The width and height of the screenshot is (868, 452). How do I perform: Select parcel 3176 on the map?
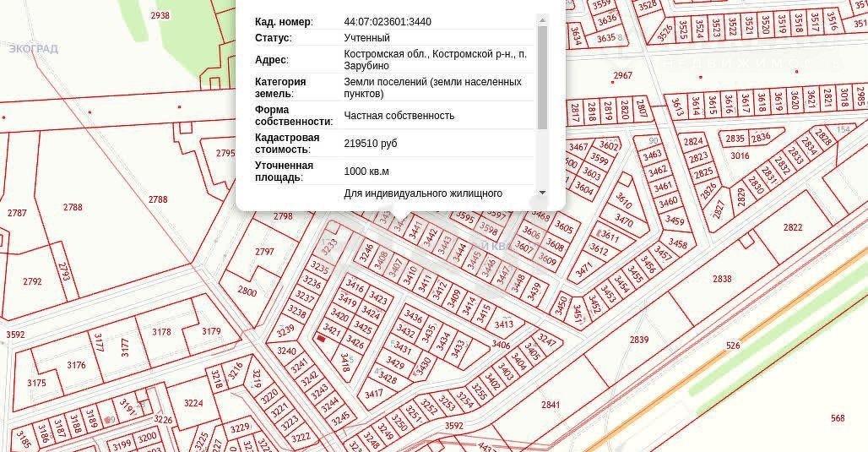pyautogui.click(x=76, y=365)
